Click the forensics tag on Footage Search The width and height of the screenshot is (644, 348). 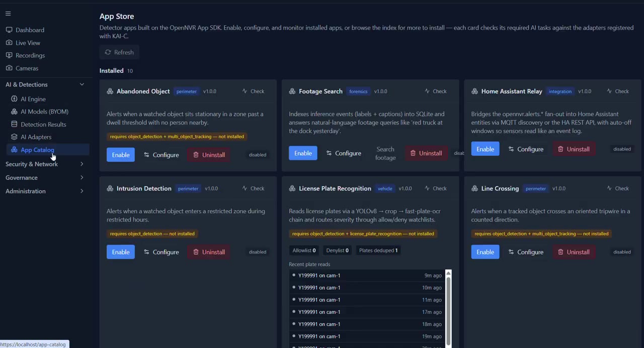point(358,92)
